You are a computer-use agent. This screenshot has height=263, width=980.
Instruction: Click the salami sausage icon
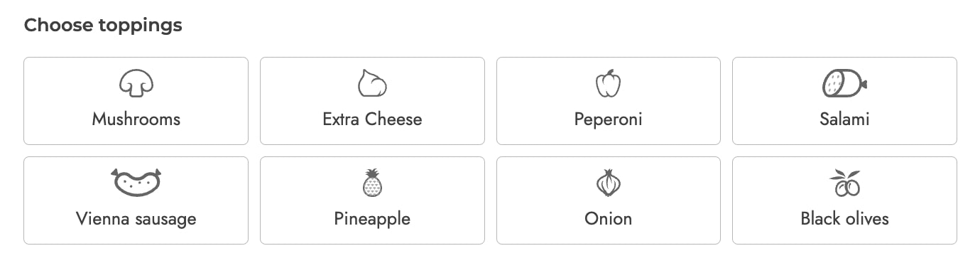pos(844,83)
